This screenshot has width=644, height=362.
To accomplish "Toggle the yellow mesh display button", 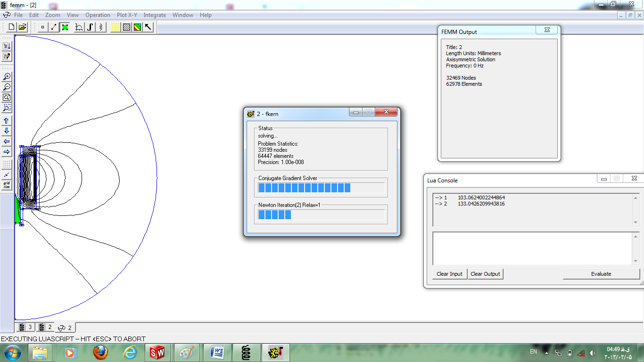I will [116, 27].
